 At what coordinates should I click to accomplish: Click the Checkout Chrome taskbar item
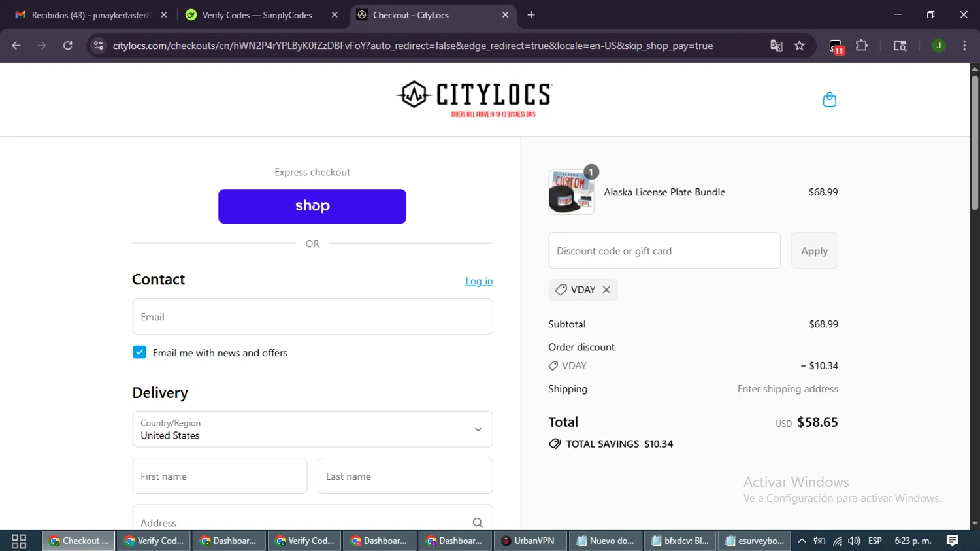pos(78,541)
